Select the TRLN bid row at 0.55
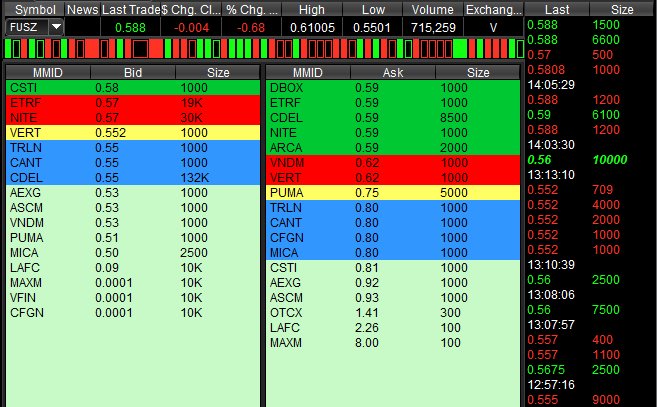 point(133,148)
